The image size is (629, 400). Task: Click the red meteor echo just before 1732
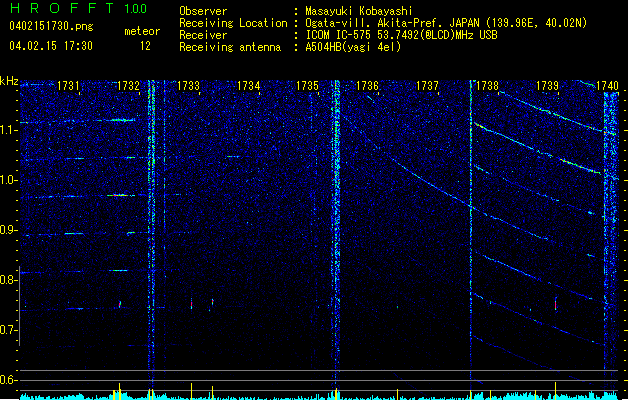click(120, 304)
